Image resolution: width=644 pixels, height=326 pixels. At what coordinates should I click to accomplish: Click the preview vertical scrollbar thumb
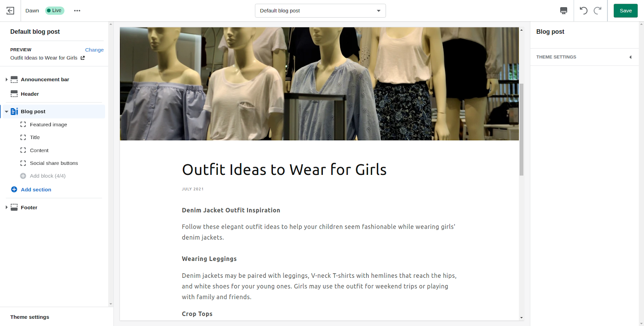point(521,129)
